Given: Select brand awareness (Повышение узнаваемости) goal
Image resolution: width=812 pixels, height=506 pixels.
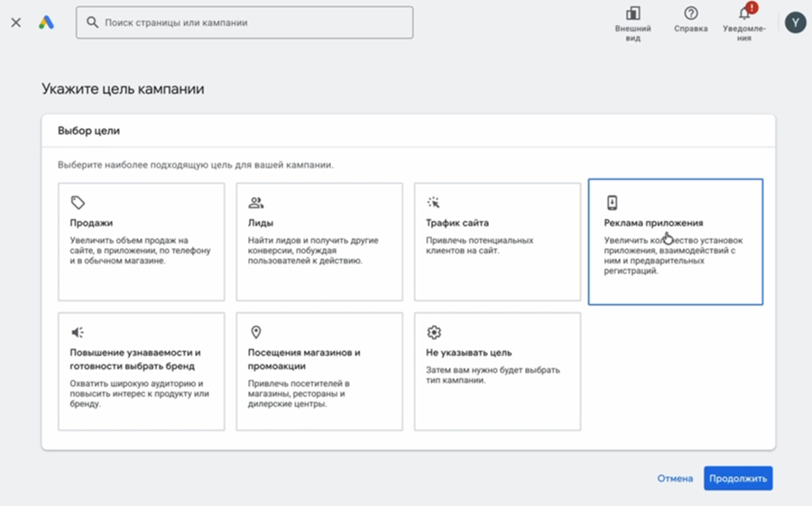Looking at the screenshot, I should [141, 372].
